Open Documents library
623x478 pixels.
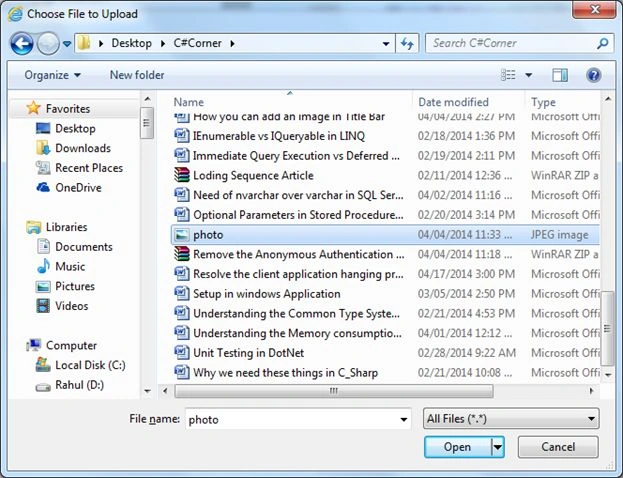pyautogui.click(x=83, y=247)
